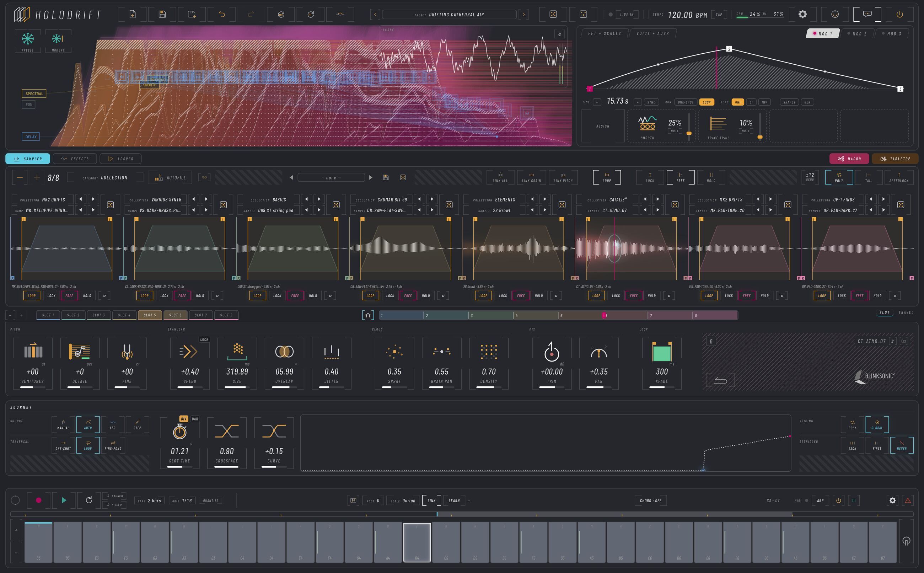
Task: Select Ping-Pong traversal mode
Action: coord(113,445)
